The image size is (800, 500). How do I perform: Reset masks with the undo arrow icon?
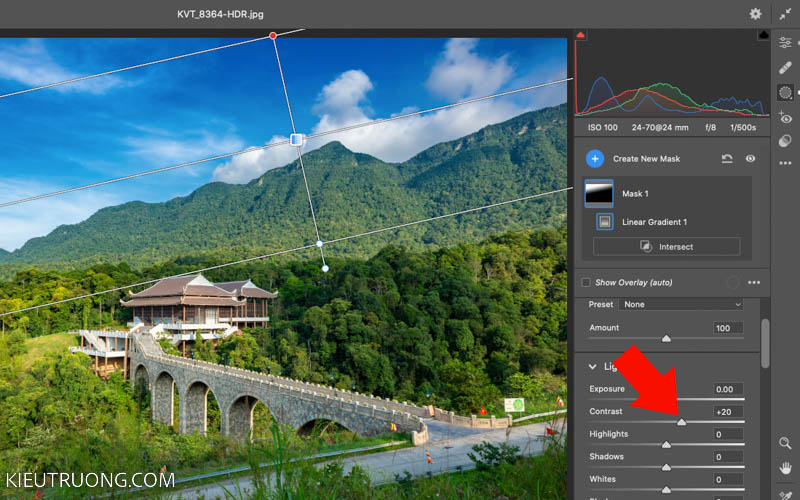[727, 159]
